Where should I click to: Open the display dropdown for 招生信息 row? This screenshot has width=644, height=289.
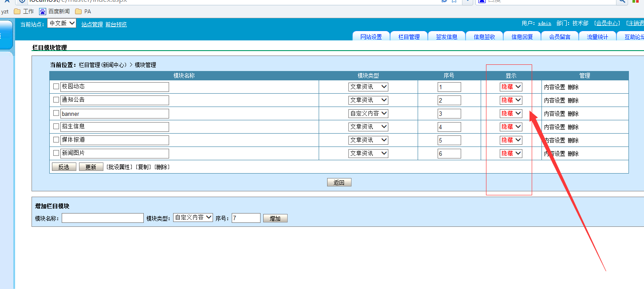[511, 127]
